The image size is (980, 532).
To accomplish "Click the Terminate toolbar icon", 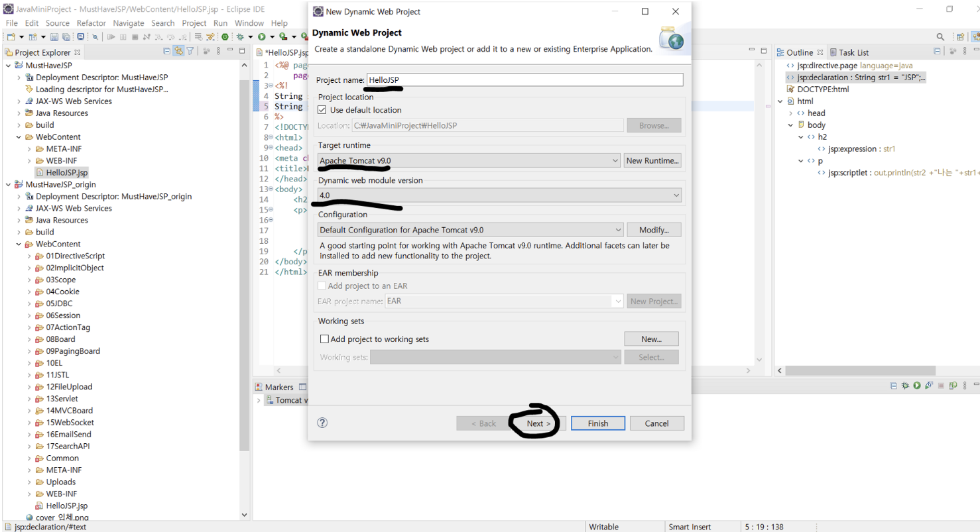I will point(135,37).
